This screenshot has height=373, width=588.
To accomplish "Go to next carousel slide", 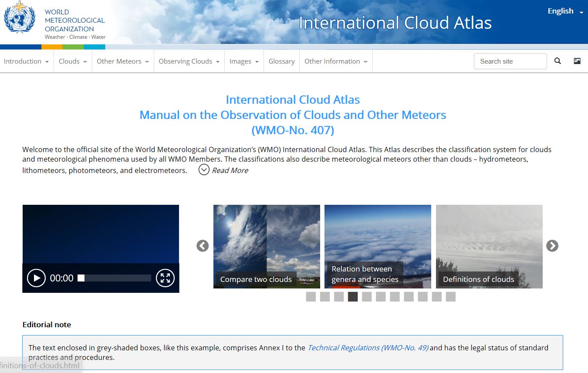I will click(x=552, y=246).
